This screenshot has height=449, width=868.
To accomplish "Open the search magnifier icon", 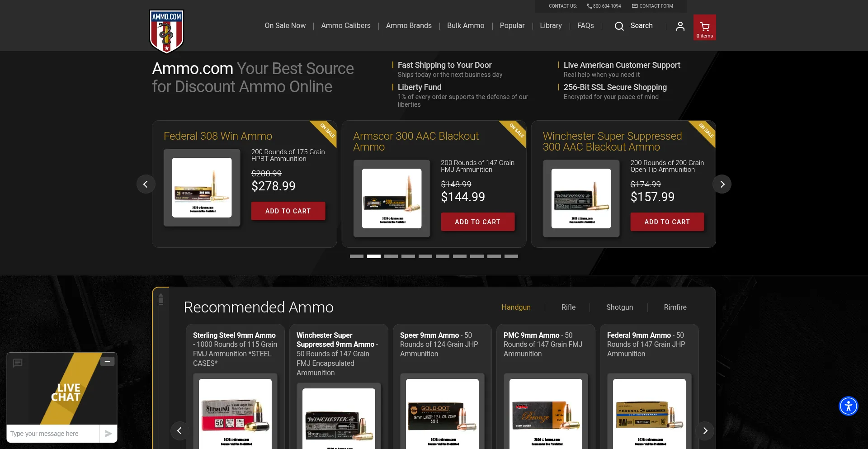I will coord(619,26).
